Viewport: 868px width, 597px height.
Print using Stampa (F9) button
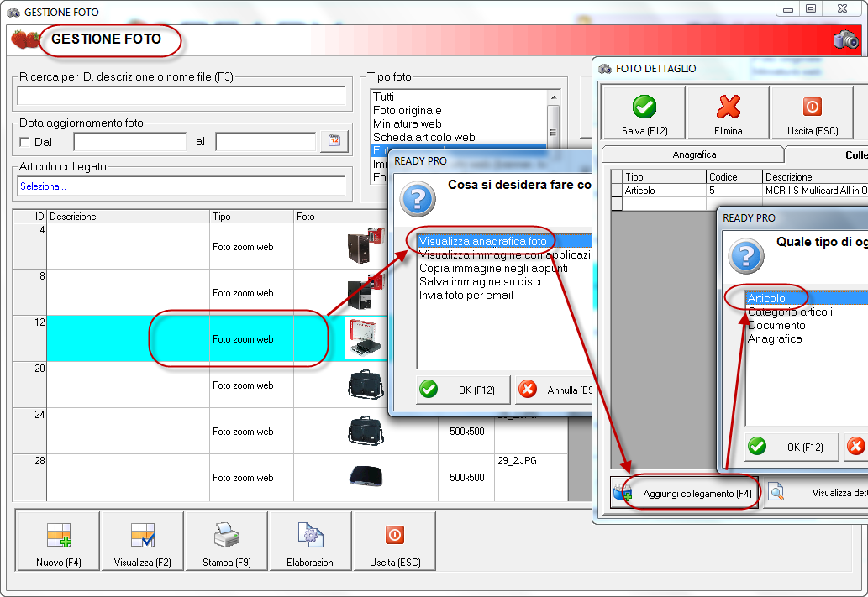click(x=227, y=541)
